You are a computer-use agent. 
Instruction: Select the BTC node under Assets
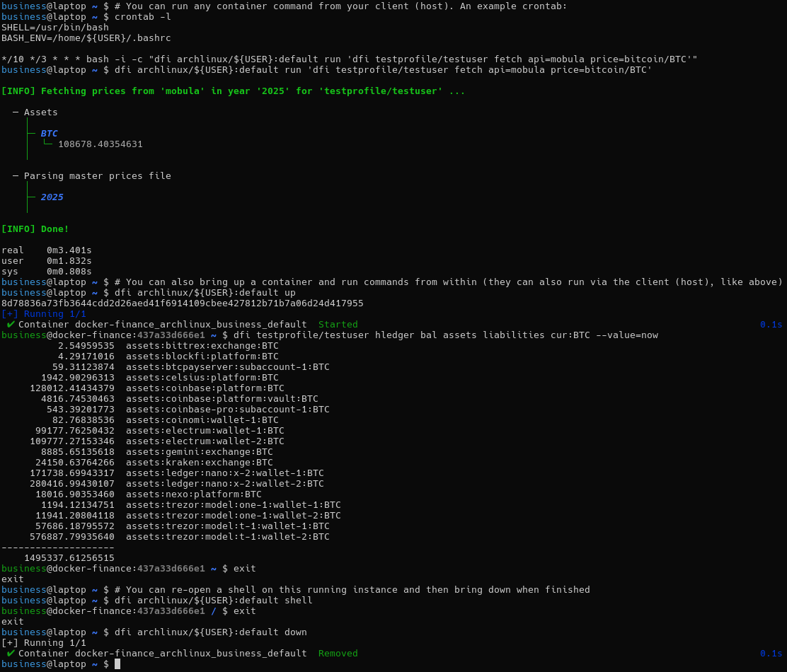click(x=49, y=133)
